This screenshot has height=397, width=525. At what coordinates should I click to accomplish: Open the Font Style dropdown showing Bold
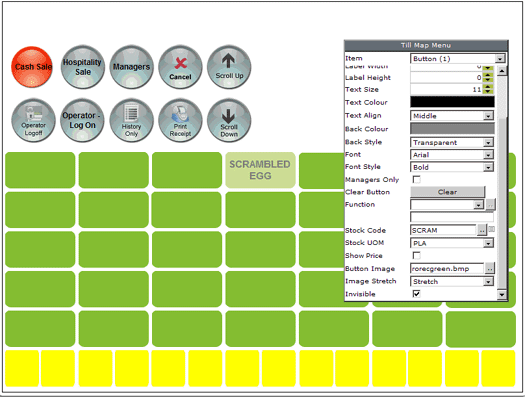click(452, 167)
